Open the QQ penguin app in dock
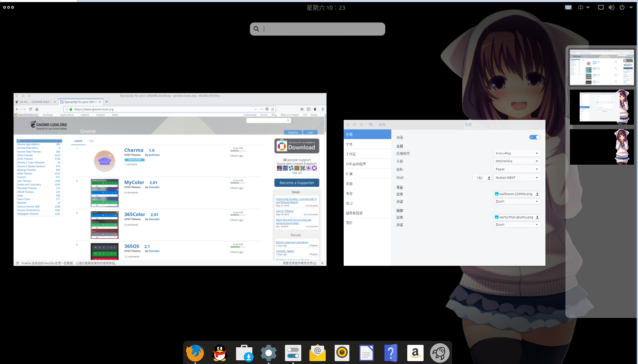The height and width of the screenshot is (364, 638). point(220,353)
